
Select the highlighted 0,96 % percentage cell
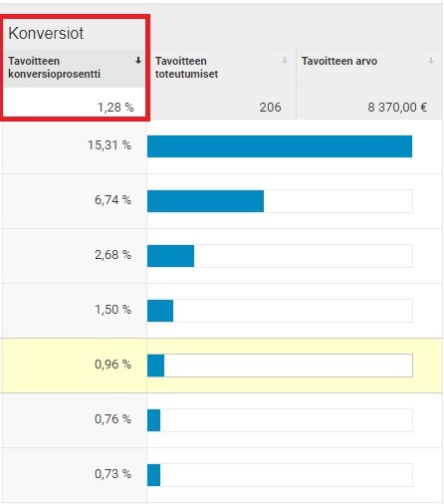click(x=112, y=365)
